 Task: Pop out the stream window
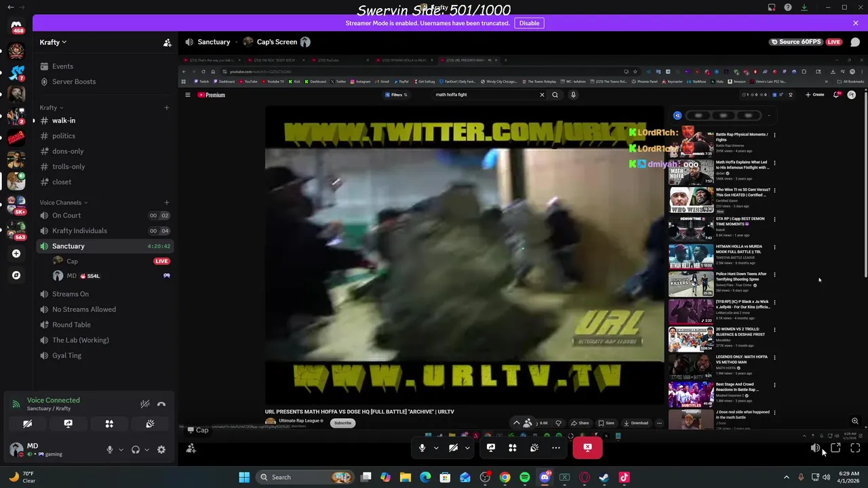click(835, 448)
